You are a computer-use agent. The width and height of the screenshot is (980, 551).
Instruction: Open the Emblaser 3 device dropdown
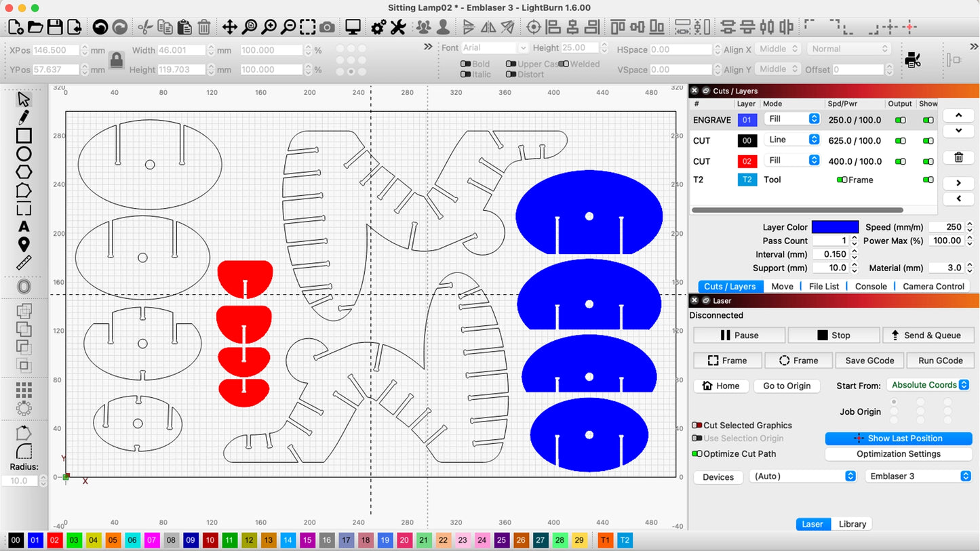918,476
